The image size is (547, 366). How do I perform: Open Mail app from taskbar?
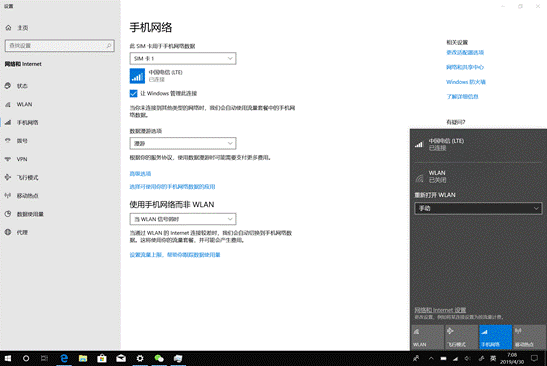pyautogui.click(x=121, y=358)
